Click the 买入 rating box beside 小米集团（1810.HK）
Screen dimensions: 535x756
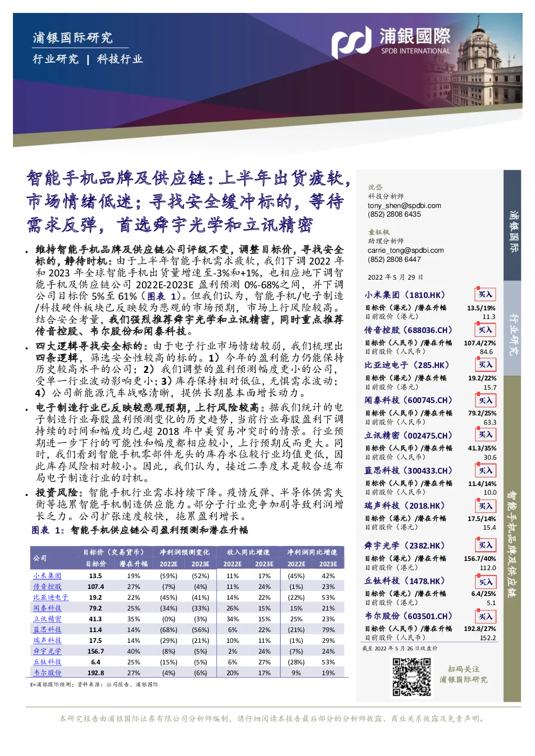pos(485,295)
